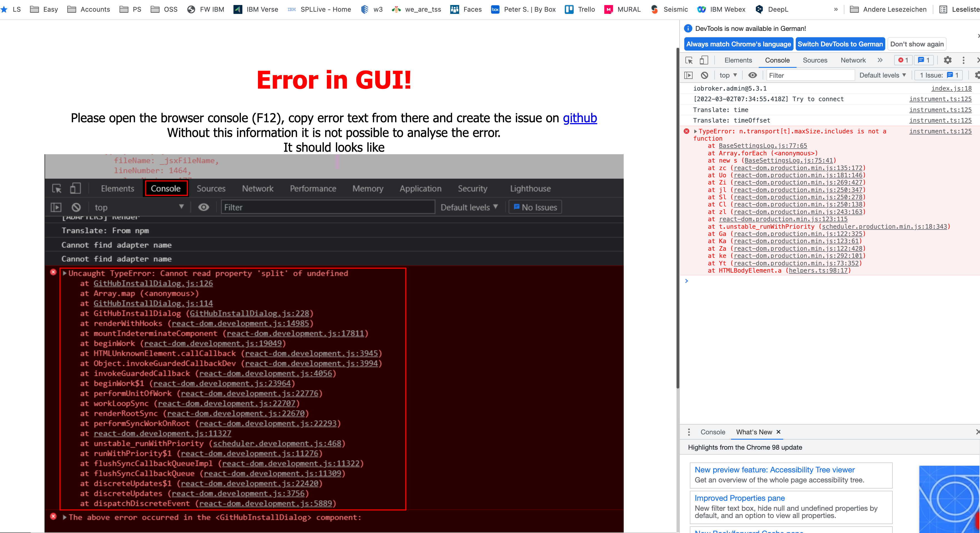The width and height of the screenshot is (980, 533).
Task: Switch to the Sources tab
Action: click(x=815, y=60)
